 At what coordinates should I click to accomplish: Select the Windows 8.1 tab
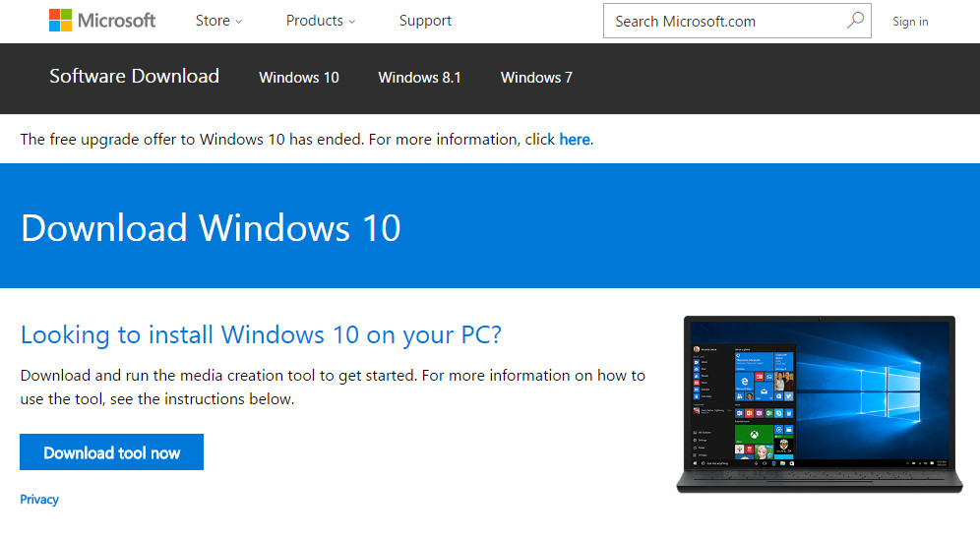tap(419, 78)
